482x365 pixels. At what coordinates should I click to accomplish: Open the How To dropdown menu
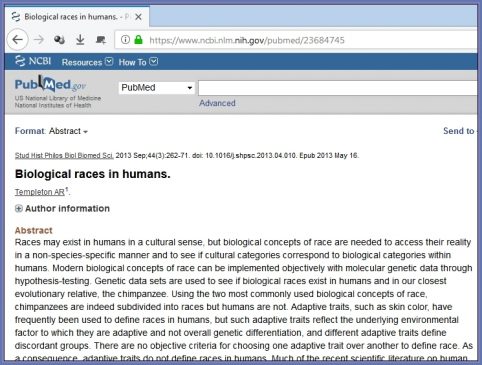[138, 62]
